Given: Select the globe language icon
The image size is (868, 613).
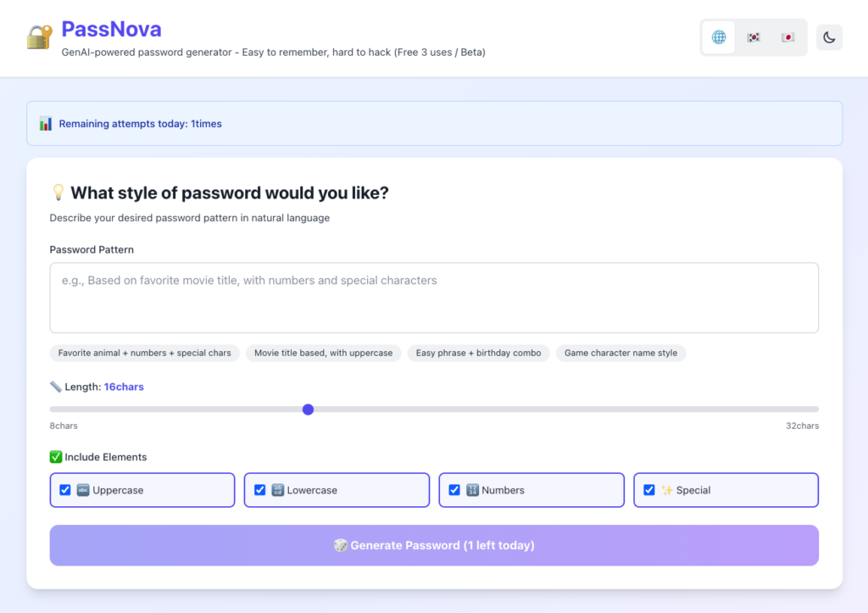Looking at the screenshot, I should coord(719,37).
